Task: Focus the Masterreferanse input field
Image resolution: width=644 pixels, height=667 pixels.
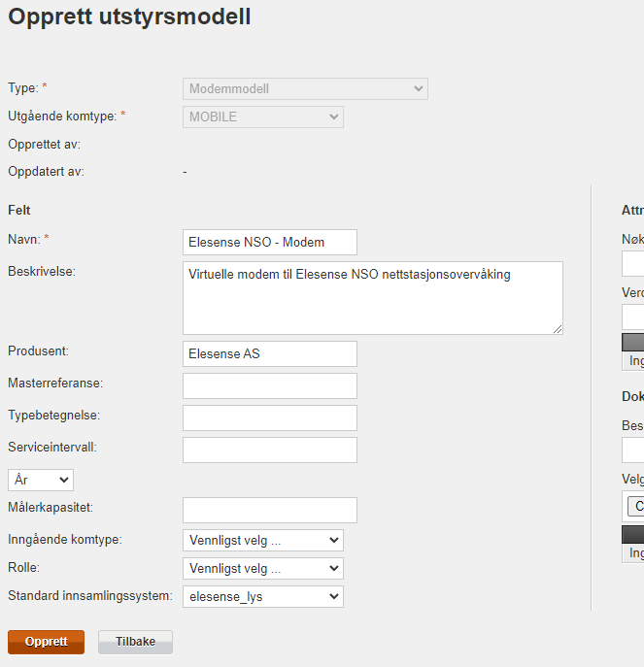Action: pyautogui.click(x=269, y=385)
